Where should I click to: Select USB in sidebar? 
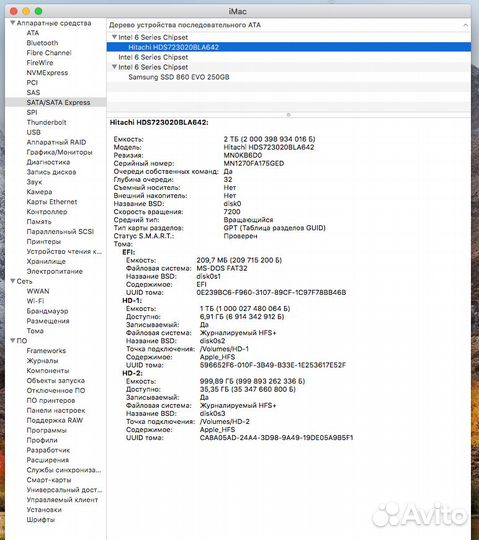pyautogui.click(x=34, y=132)
